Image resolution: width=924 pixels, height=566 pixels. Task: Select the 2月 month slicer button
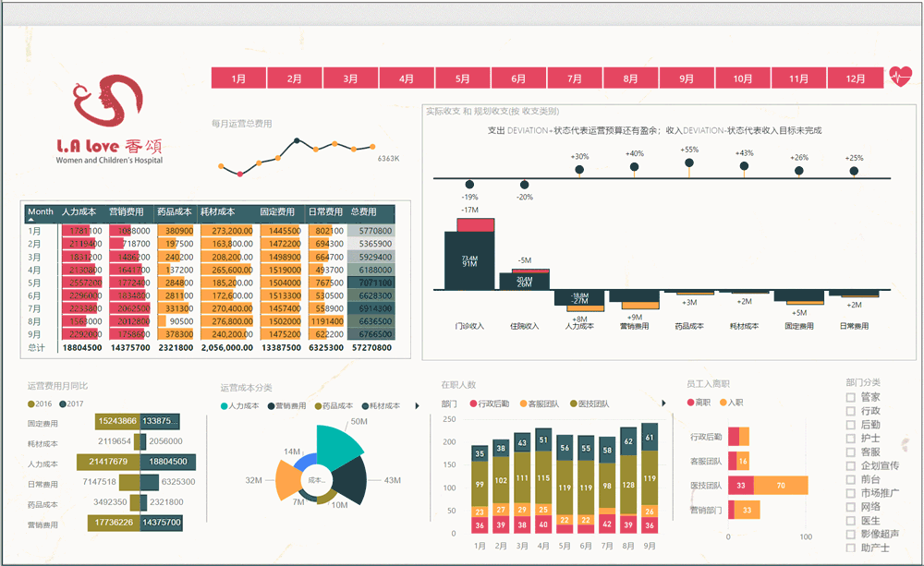(295, 78)
